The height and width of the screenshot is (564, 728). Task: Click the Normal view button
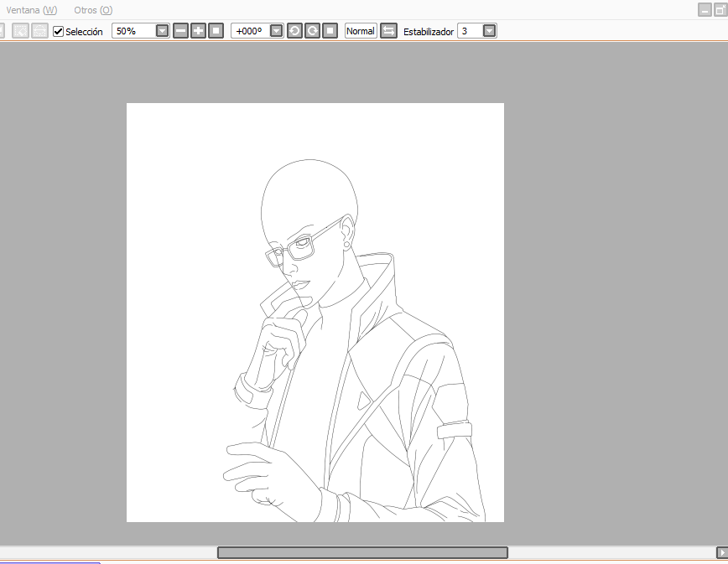click(361, 31)
